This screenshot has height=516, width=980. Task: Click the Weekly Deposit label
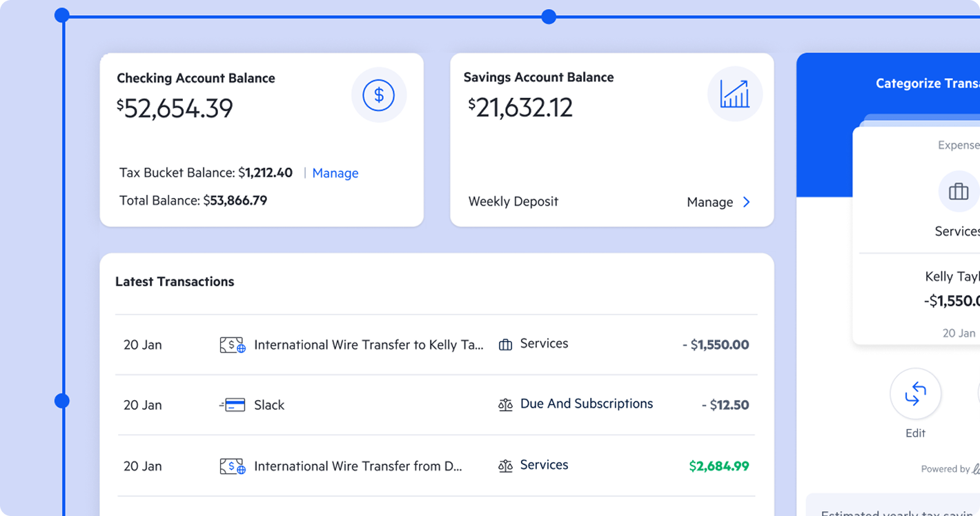[x=513, y=201]
